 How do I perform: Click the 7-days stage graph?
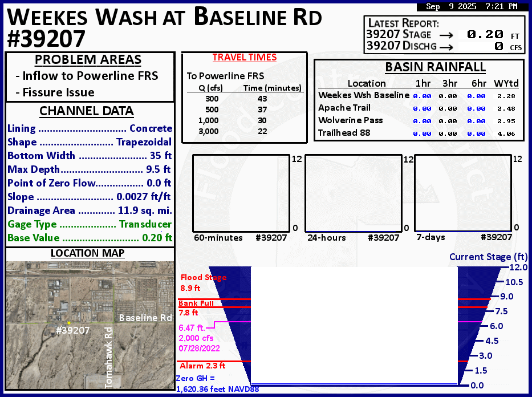pos(463,193)
